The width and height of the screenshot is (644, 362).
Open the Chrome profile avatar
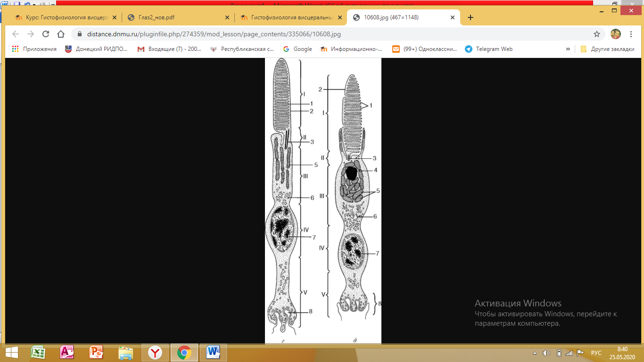[x=616, y=34]
